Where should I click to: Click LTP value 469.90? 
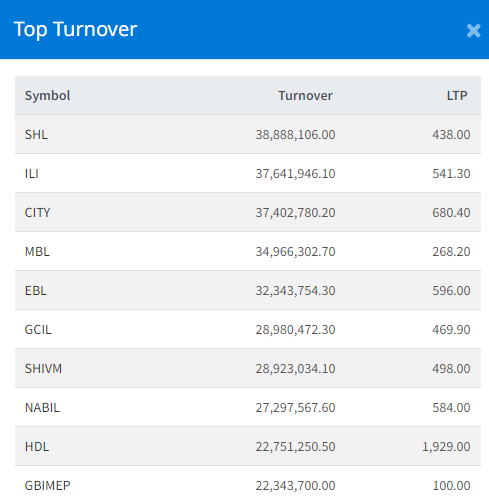pos(451,330)
